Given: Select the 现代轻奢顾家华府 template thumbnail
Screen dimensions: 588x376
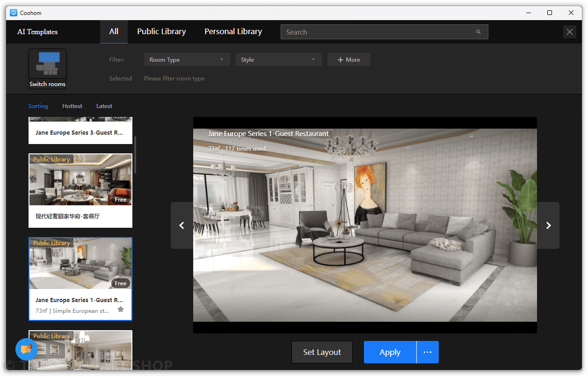Looking at the screenshot, I should pyautogui.click(x=80, y=180).
